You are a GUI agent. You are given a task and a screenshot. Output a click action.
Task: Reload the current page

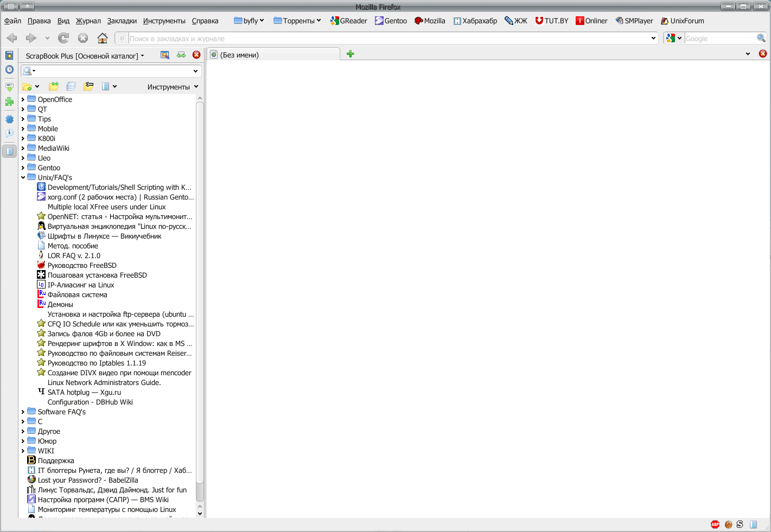pos(63,38)
